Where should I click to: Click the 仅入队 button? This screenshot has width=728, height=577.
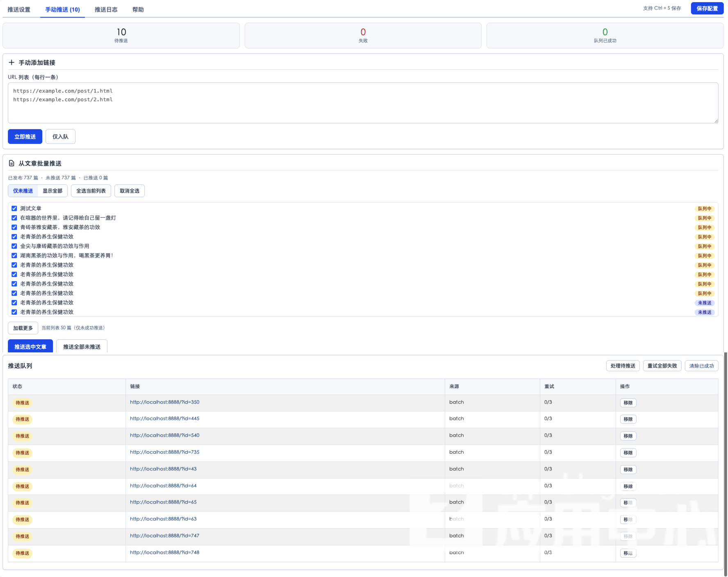coord(60,136)
